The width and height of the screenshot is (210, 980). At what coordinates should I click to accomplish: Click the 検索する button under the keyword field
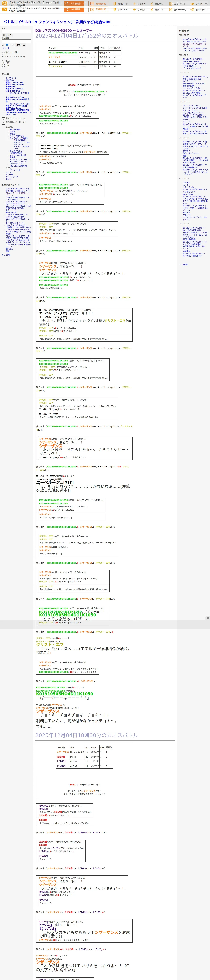click(x=7, y=35)
